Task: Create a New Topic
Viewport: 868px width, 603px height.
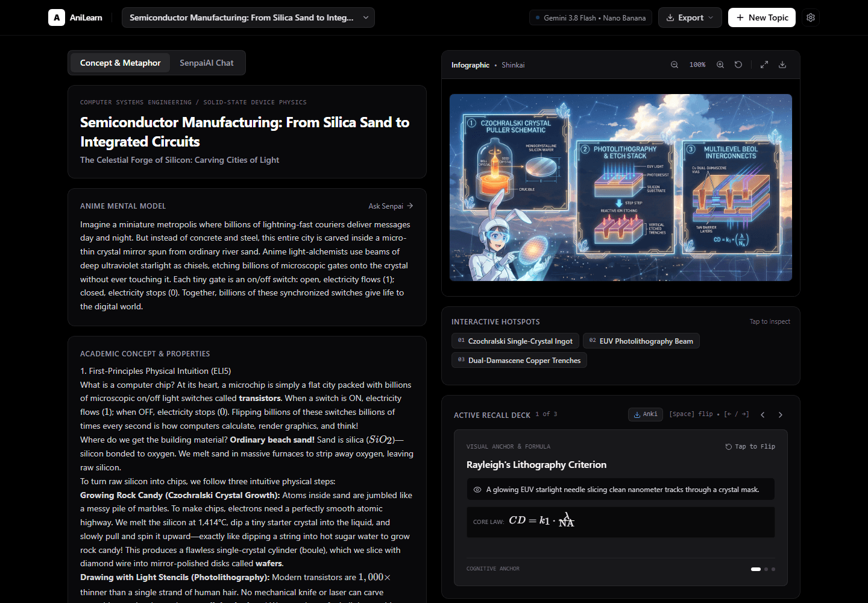Action: [762, 17]
